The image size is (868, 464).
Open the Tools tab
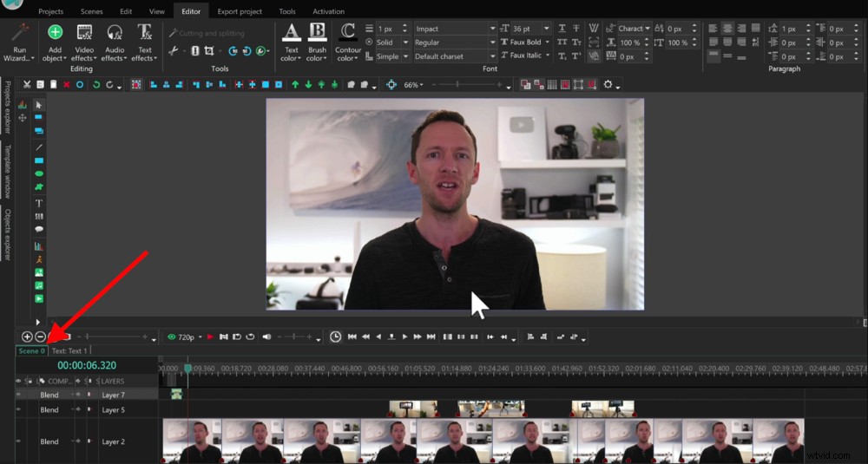(287, 11)
